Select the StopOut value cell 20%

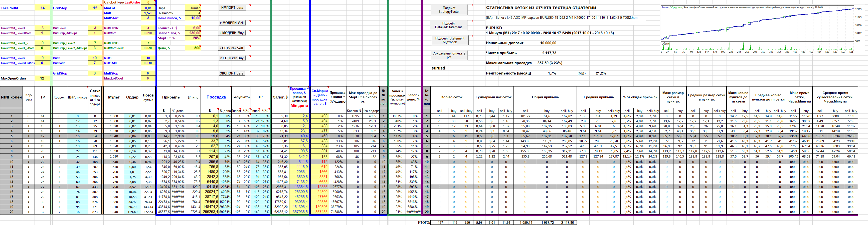[x=193, y=38]
